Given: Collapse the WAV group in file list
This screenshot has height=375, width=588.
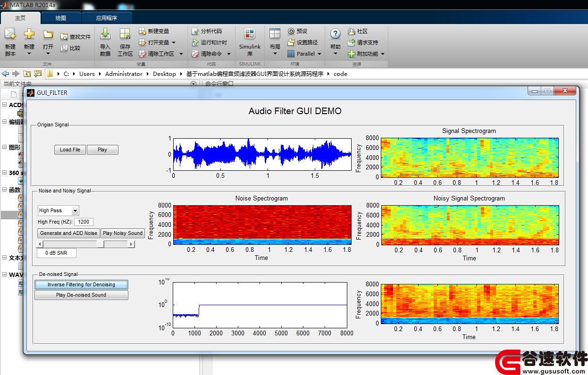Looking at the screenshot, I should 5,275.
